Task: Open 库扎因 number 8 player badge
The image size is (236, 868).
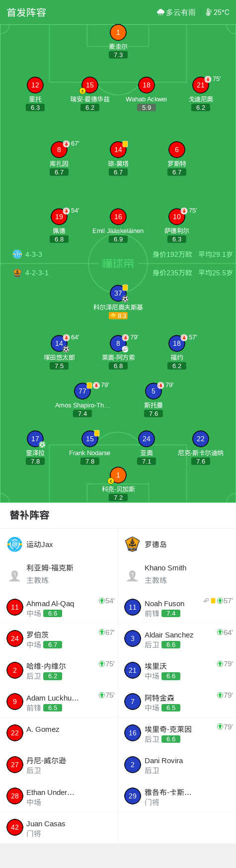Action: [59, 150]
